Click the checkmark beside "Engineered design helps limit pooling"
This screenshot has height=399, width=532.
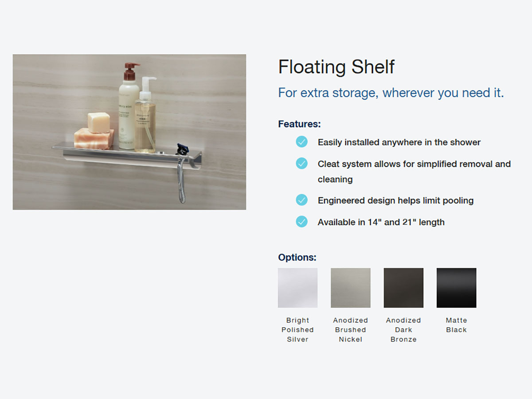pyautogui.click(x=301, y=200)
